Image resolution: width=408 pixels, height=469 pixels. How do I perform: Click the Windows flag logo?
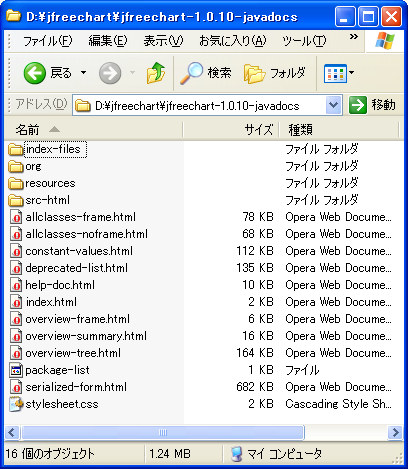click(385, 41)
